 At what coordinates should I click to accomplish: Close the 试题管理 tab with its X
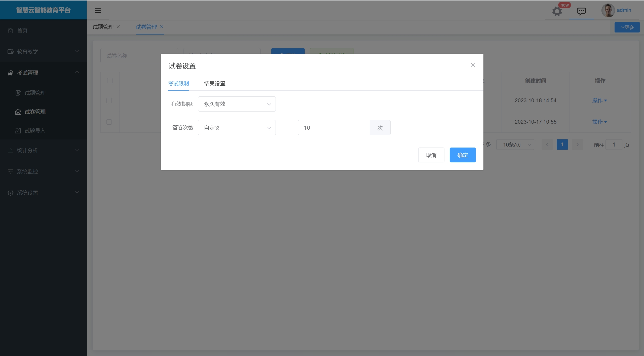(118, 27)
